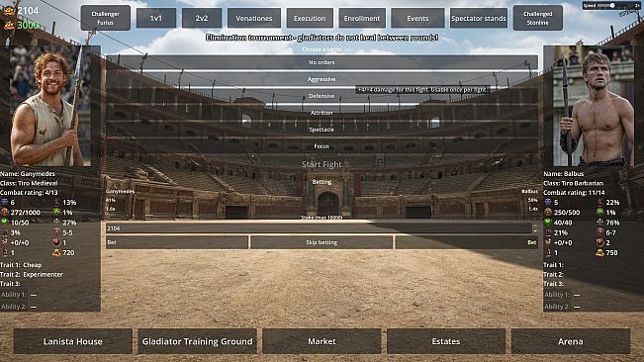This screenshot has width=644, height=362.
Task: Click Balbus' level icon beside value 5
Action: click(548, 203)
